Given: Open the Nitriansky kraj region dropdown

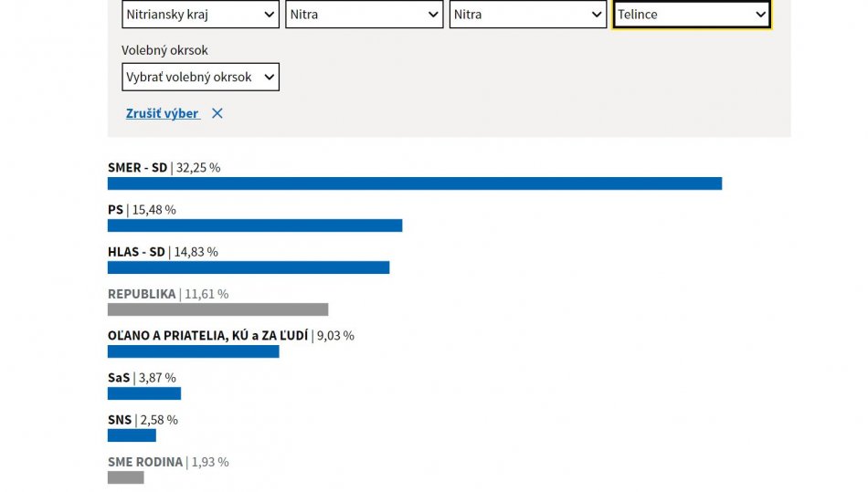Looking at the screenshot, I should click(200, 15).
